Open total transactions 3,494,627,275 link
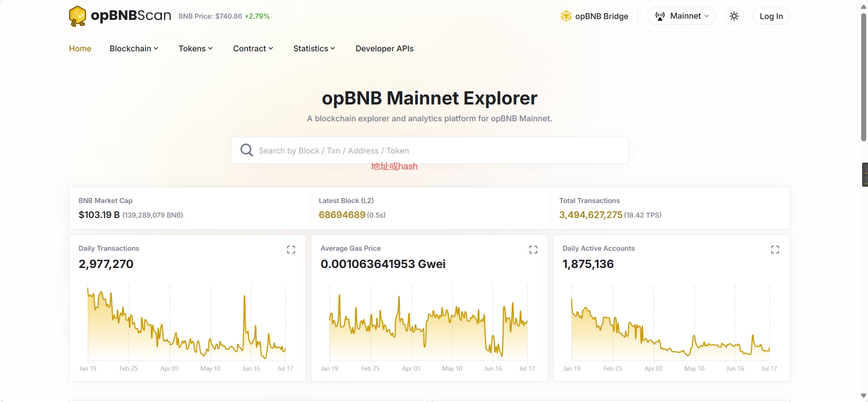 (x=590, y=215)
